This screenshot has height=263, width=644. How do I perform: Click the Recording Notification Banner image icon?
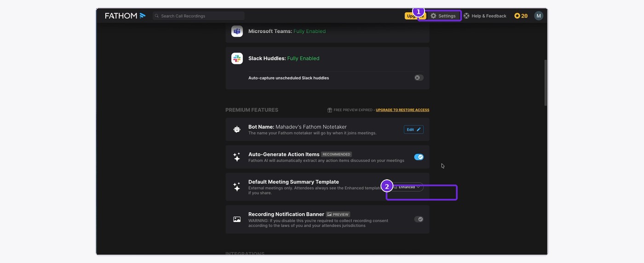point(237,219)
